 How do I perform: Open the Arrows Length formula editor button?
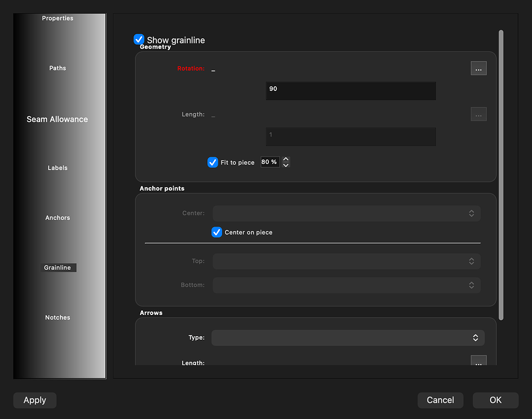478,361
